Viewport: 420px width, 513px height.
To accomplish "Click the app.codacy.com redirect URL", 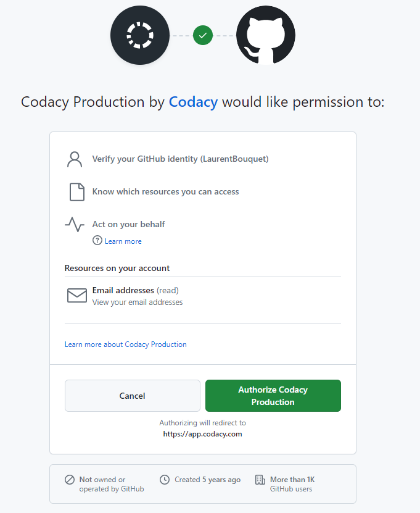I will [x=202, y=434].
